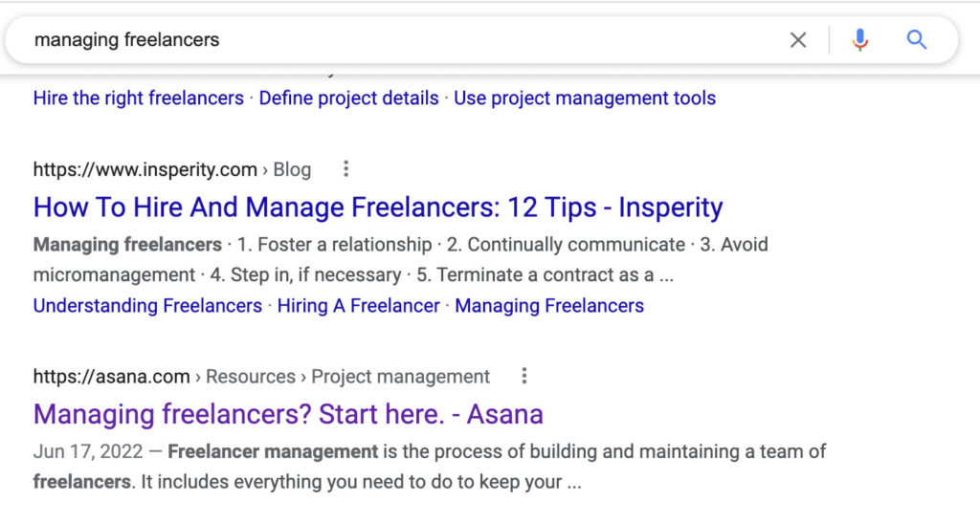980x524 pixels.
Task: Open 'Managing freelancers? Start here. - Asana' result
Action: (x=288, y=414)
